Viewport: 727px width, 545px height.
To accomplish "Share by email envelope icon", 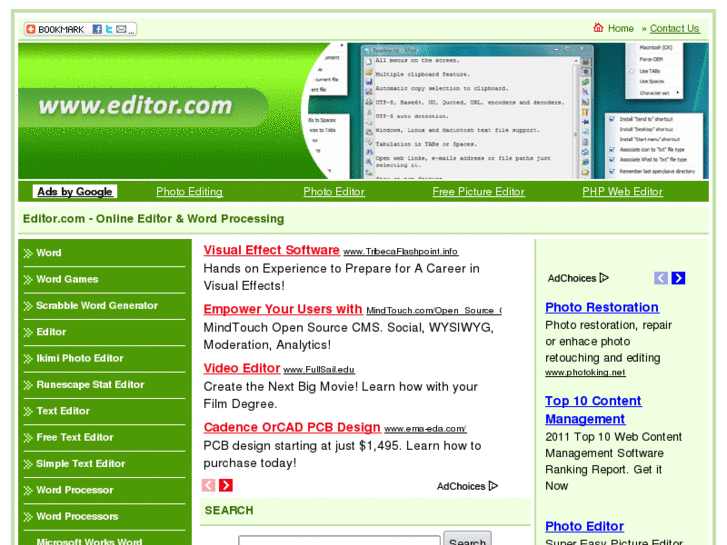I will [121, 29].
